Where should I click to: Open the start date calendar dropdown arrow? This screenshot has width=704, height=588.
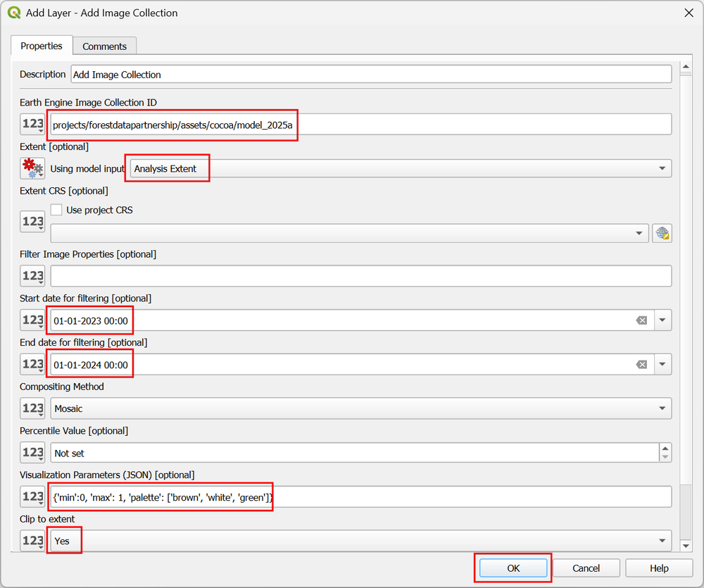click(662, 320)
